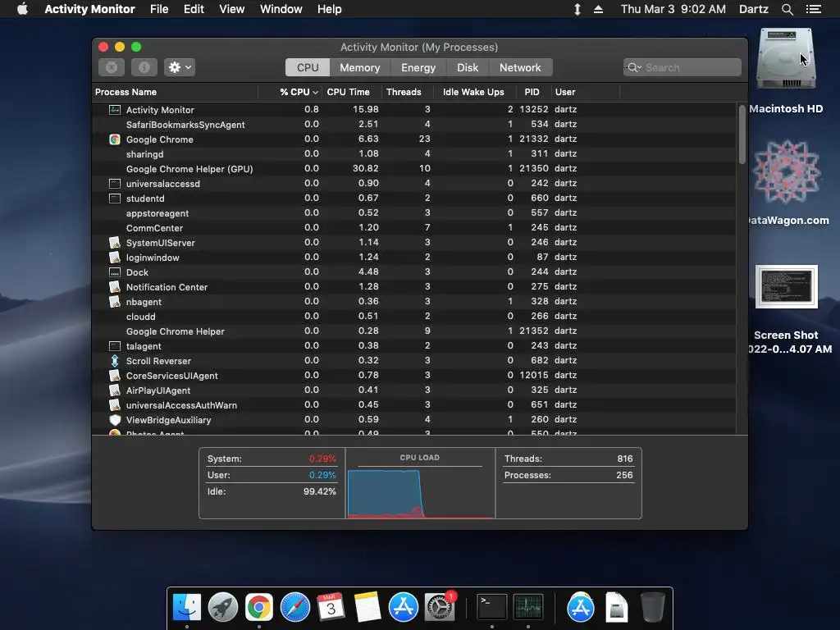Open Activity Monitor icon in the Dock
Screen dimensions: 840x630
pyautogui.click(x=528, y=608)
